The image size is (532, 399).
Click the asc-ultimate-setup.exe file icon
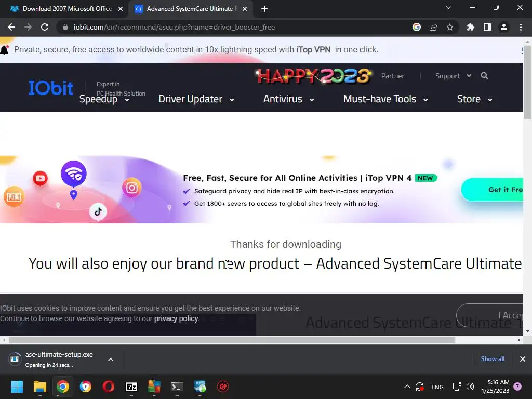15,359
